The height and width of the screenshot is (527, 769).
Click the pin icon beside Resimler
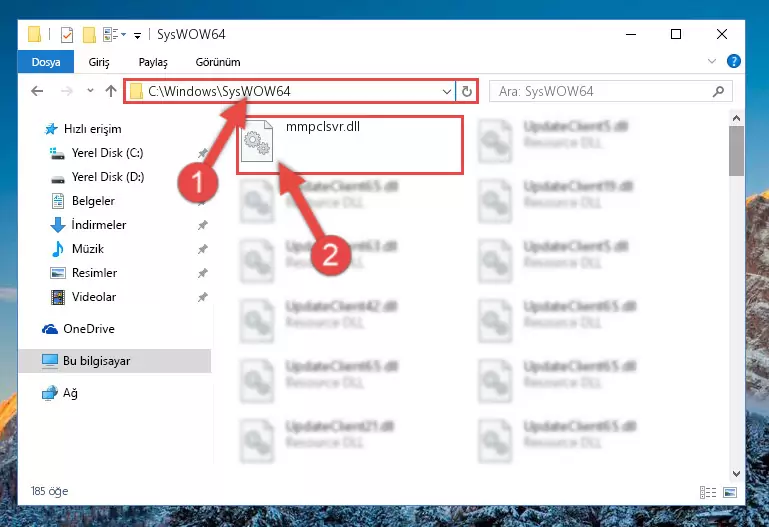202,273
